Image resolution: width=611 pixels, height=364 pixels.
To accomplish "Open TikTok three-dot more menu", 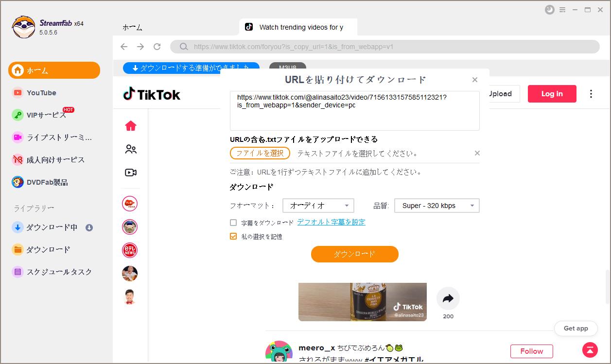I will pyautogui.click(x=591, y=94).
